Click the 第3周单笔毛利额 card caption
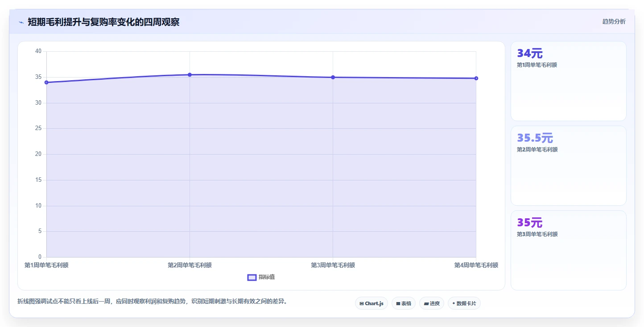 click(x=537, y=234)
